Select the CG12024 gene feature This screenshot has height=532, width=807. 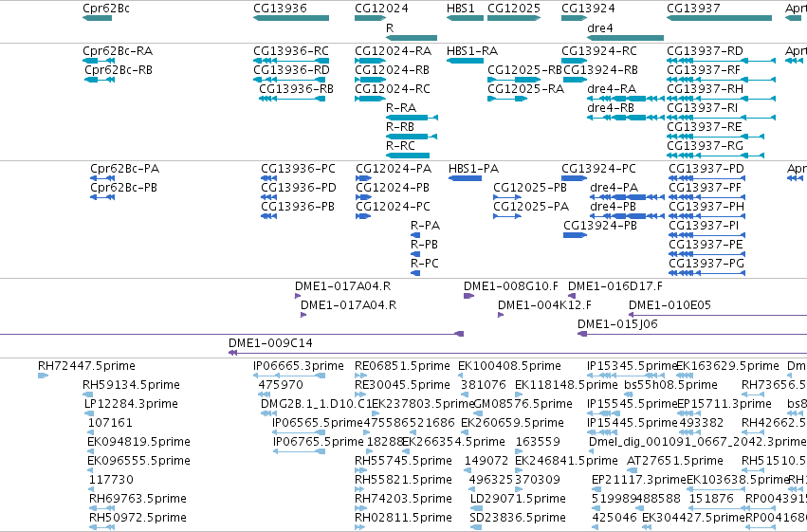[370, 18]
